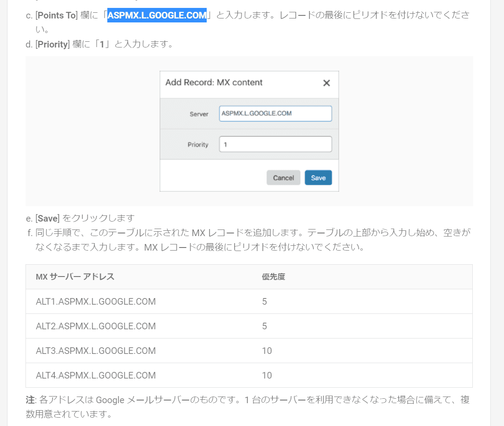Click priority value 5 in ALT2 row
Viewport: 504px width, 426px height.
click(264, 326)
